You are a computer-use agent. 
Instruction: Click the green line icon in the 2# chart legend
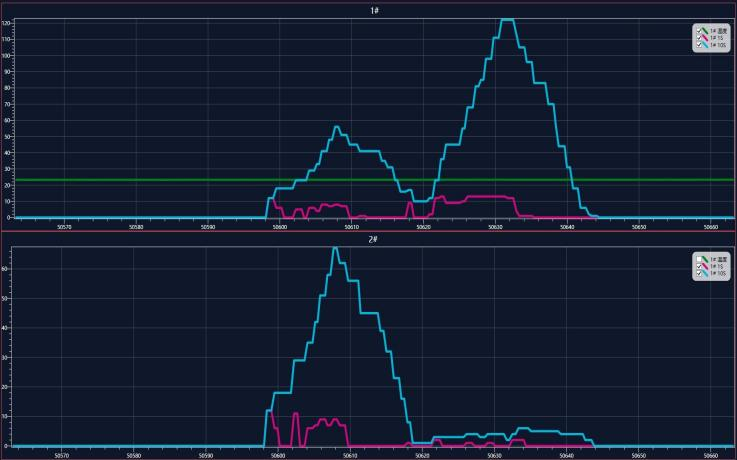(x=707, y=259)
